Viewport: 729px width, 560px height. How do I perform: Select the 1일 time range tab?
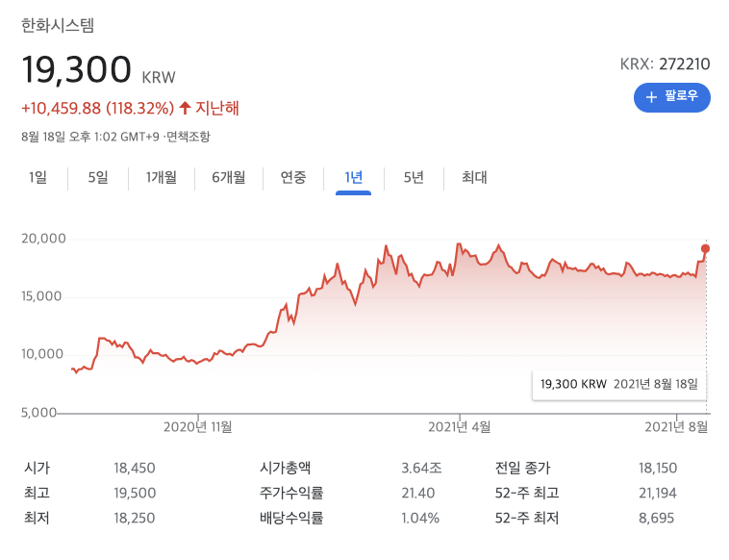coord(38,177)
